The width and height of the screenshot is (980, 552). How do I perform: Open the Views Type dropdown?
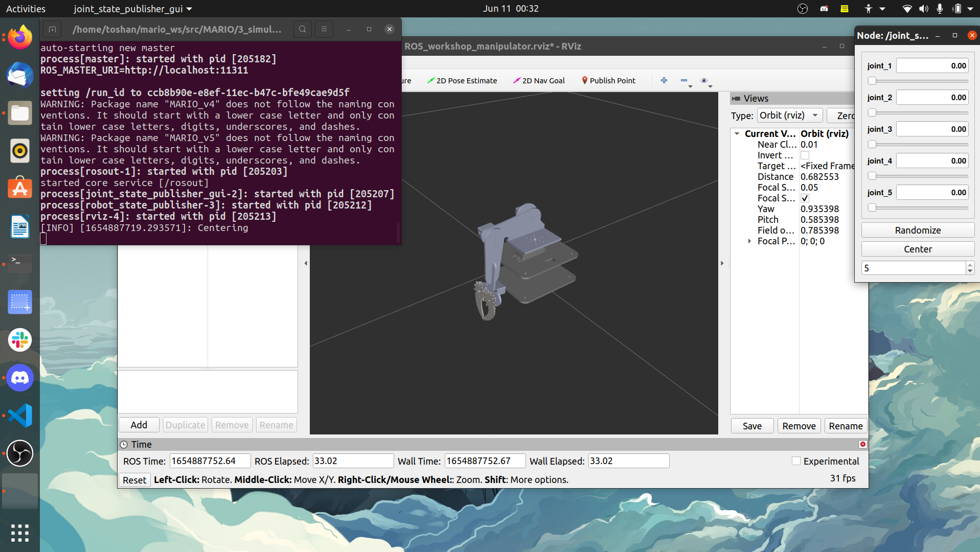(790, 116)
